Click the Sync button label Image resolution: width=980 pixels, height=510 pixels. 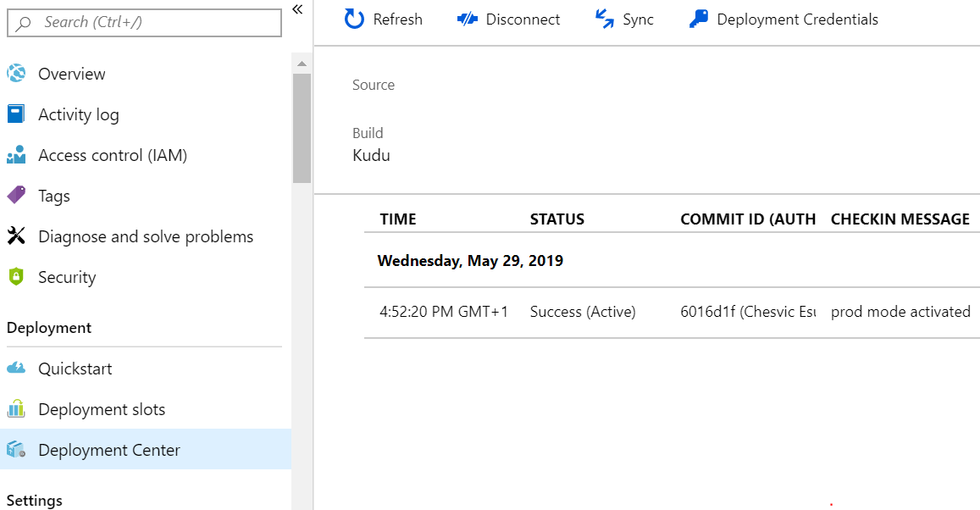(x=638, y=20)
